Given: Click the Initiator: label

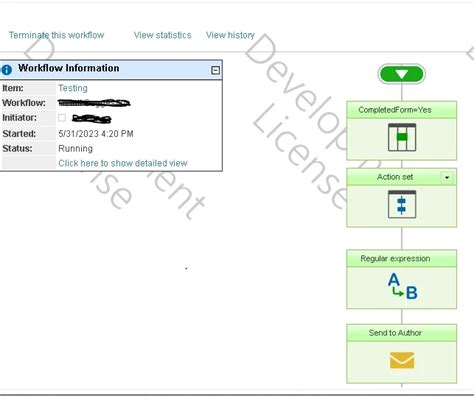Looking at the screenshot, I should click(x=19, y=118).
